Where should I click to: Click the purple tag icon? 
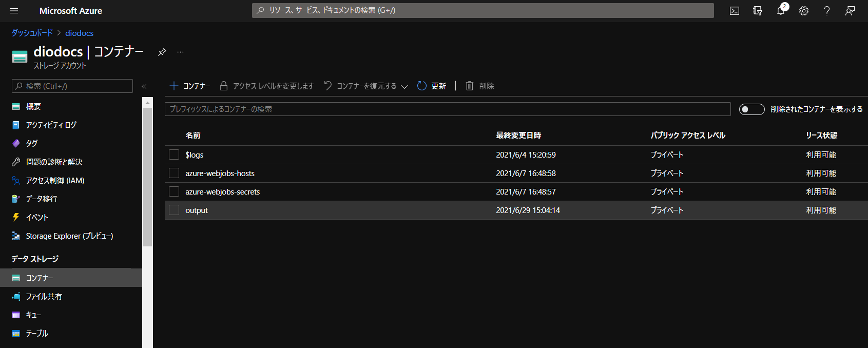tap(16, 144)
